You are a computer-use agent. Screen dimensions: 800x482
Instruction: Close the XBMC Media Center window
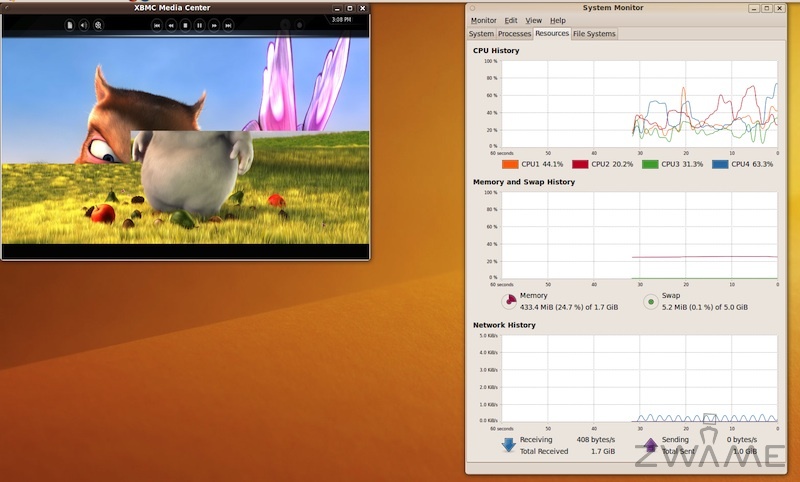point(363,8)
